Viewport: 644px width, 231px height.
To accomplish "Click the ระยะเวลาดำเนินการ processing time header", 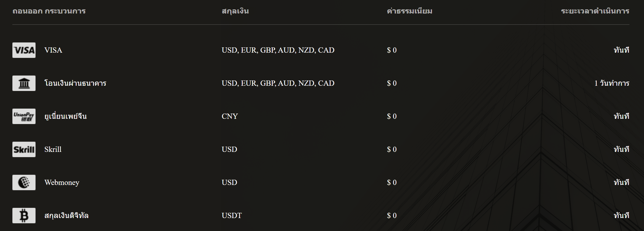I will pos(595,11).
